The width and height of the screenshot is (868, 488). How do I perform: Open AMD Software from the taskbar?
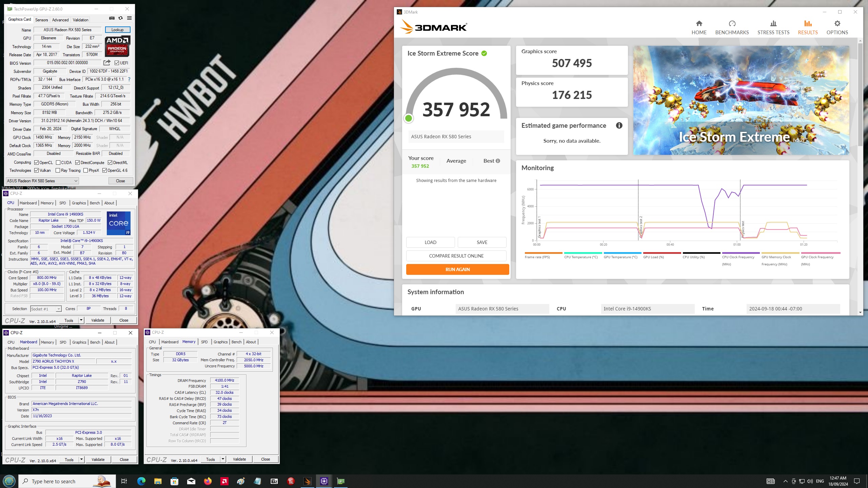(x=224, y=481)
